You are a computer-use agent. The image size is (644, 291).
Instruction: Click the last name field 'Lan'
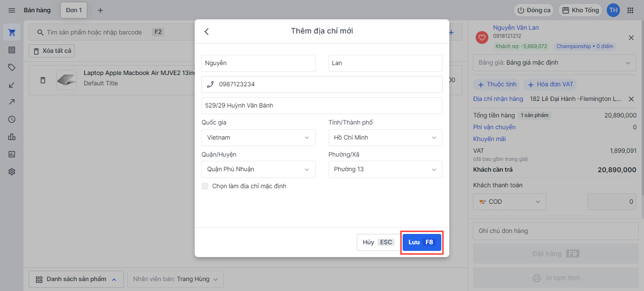(385, 63)
